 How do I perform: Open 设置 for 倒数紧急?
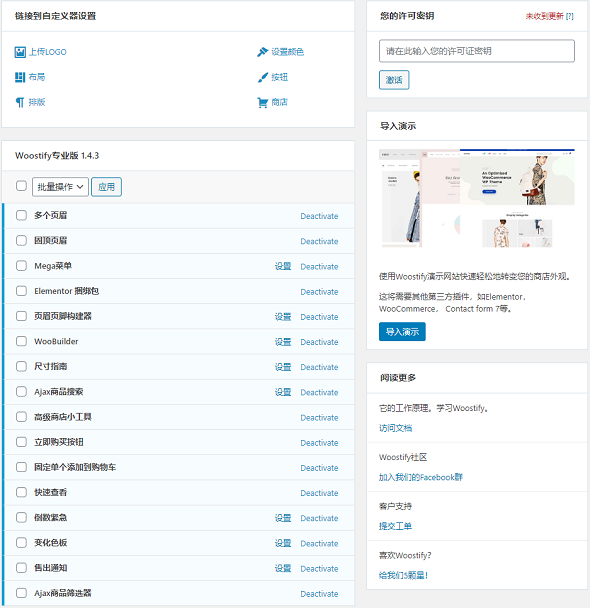(x=283, y=518)
